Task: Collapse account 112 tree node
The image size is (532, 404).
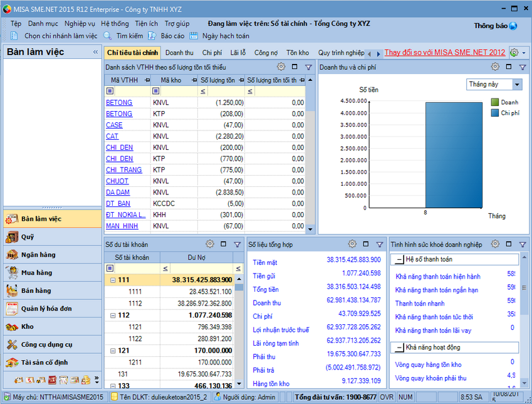Action: tap(113, 316)
